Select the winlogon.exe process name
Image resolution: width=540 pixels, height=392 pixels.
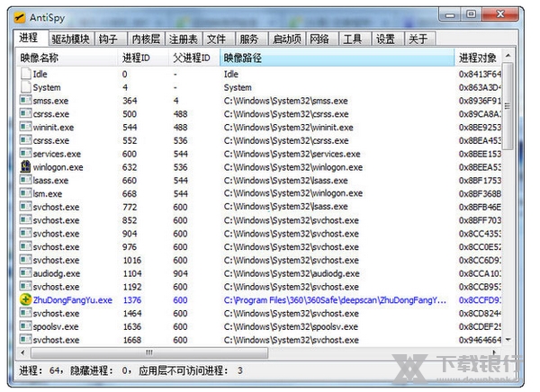tap(58, 167)
